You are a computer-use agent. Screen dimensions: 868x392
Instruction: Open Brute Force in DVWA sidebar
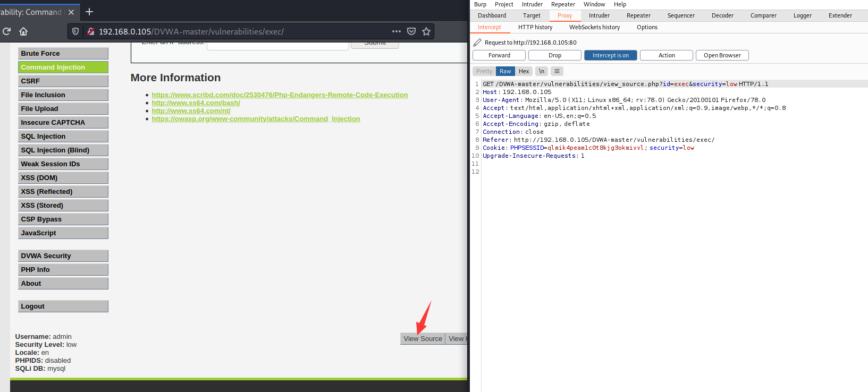tap(63, 54)
